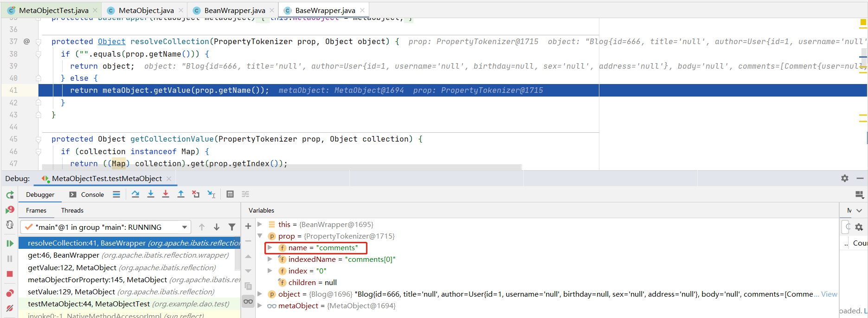Open the memory view chevron dropdown
Image resolution: width=868 pixels, height=318 pixels.
point(859,210)
